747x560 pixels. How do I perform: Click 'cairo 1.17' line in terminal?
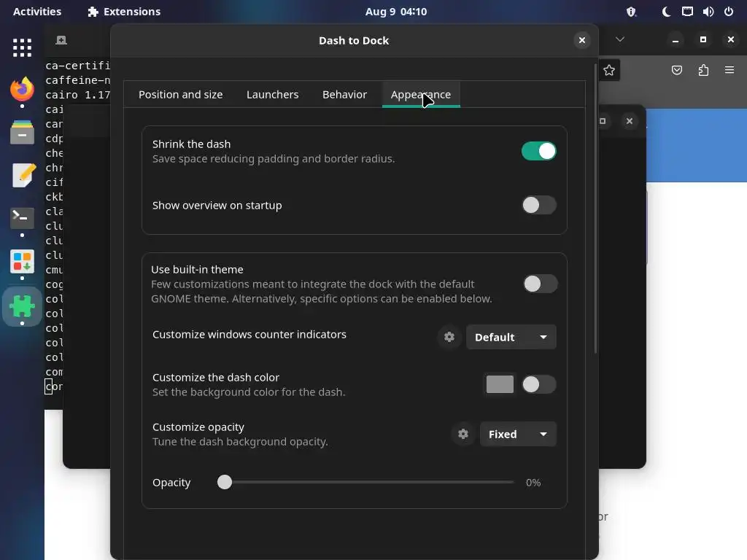(x=77, y=95)
